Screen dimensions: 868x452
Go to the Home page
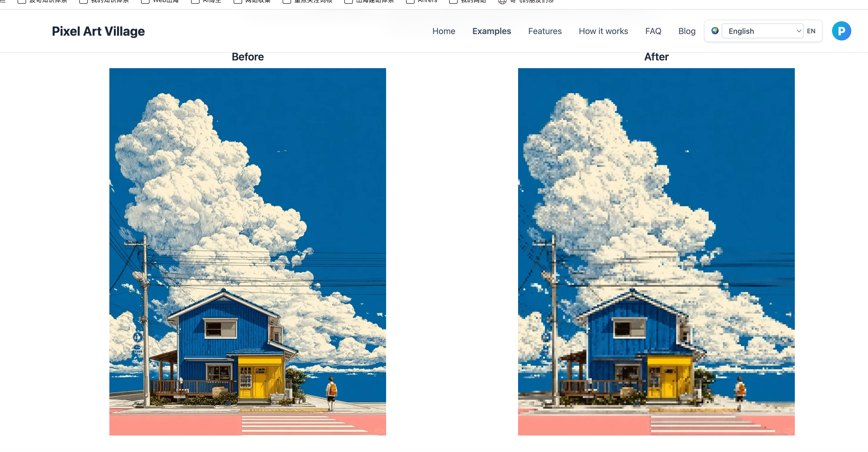(443, 31)
